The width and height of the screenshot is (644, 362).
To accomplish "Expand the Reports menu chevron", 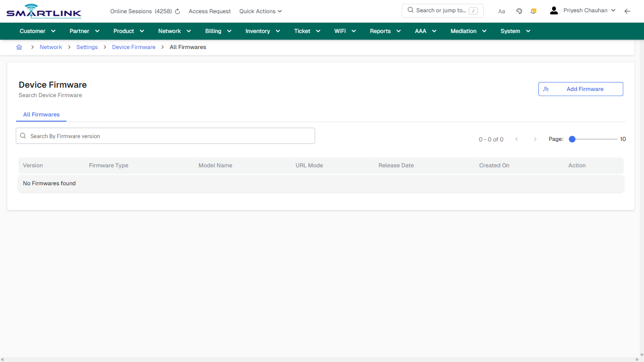I will coord(398,31).
